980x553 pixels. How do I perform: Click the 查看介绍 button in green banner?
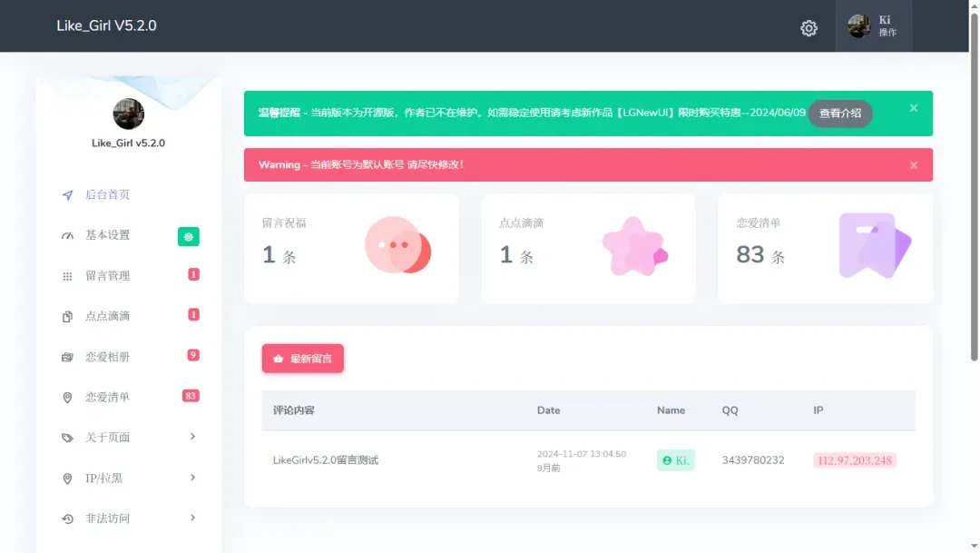point(840,114)
